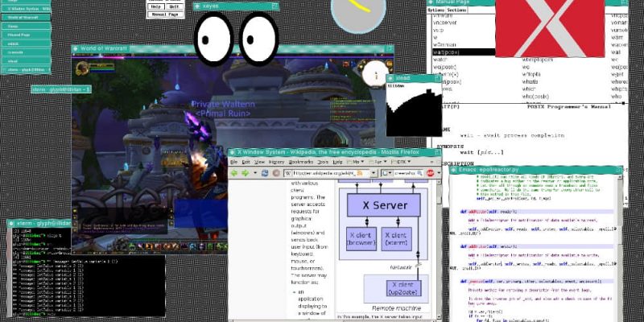Click the xload load graph window
The image size is (644, 322).
(x=414, y=109)
